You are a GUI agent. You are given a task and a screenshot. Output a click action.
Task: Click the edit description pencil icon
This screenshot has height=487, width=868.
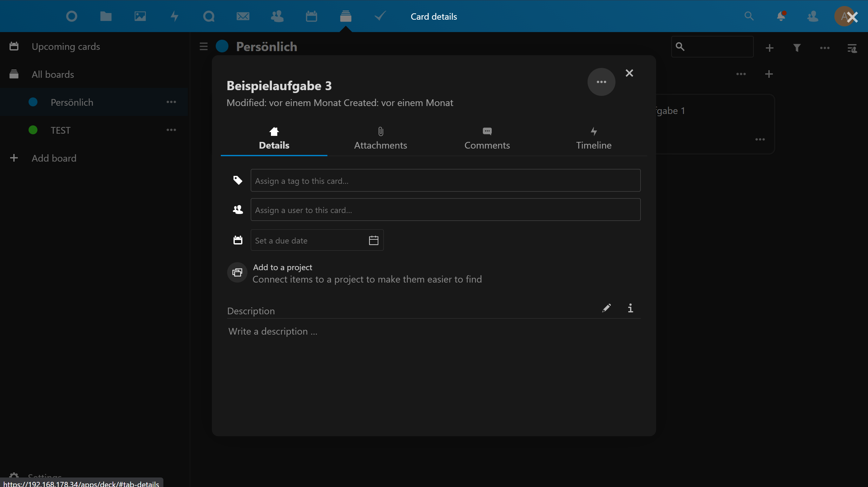pos(606,308)
